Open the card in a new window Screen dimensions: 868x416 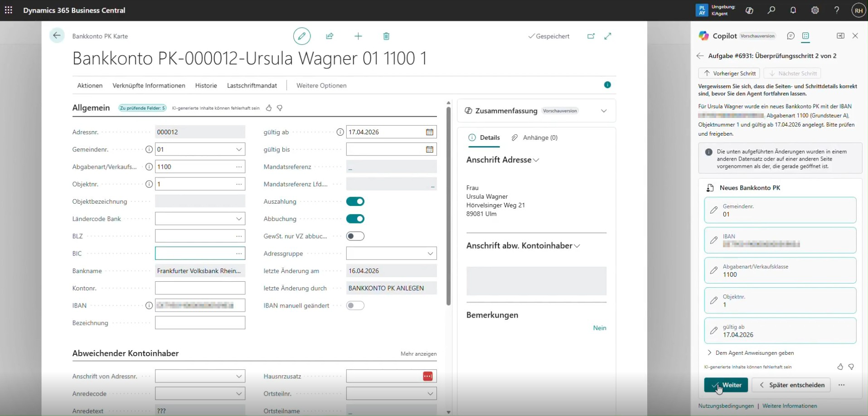pos(591,36)
